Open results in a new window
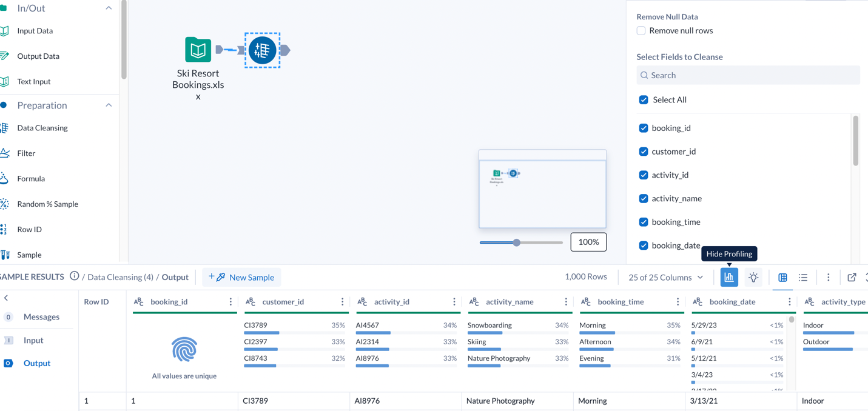Image resolution: width=868 pixels, height=411 pixels. pyautogui.click(x=851, y=276)
